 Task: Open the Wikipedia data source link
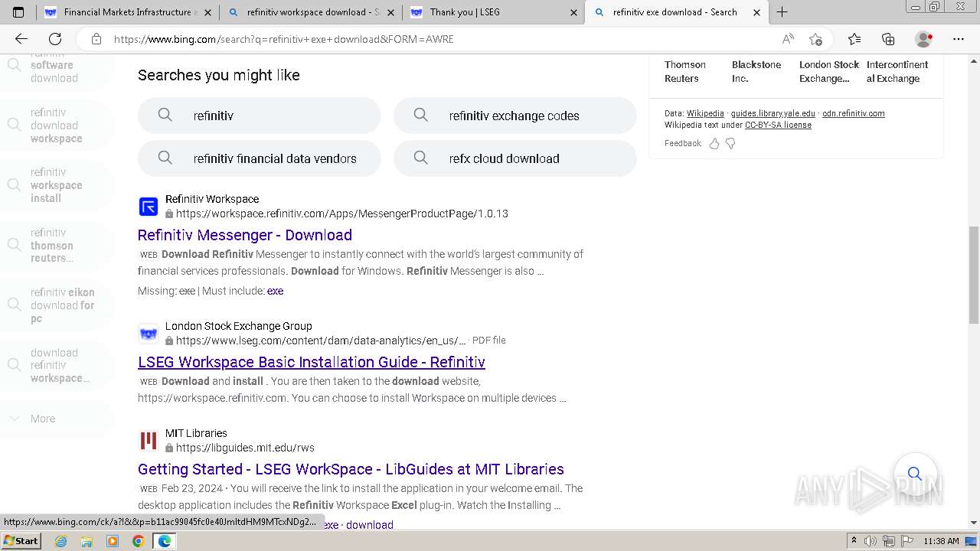point(705,113)
